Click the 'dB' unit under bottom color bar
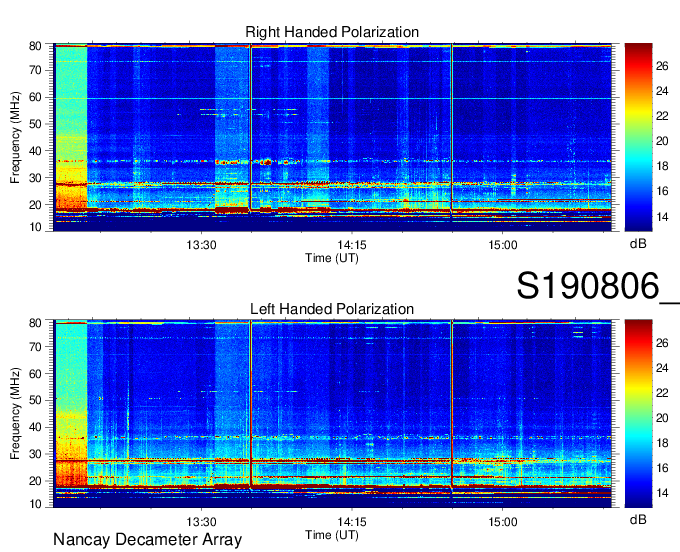 click(x=638, y=519)
